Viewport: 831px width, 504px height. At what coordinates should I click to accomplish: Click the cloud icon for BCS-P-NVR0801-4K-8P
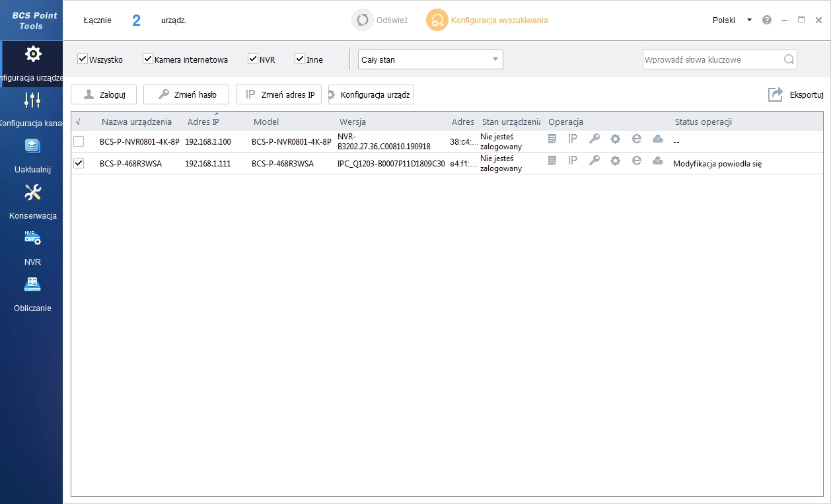[657, 139]
